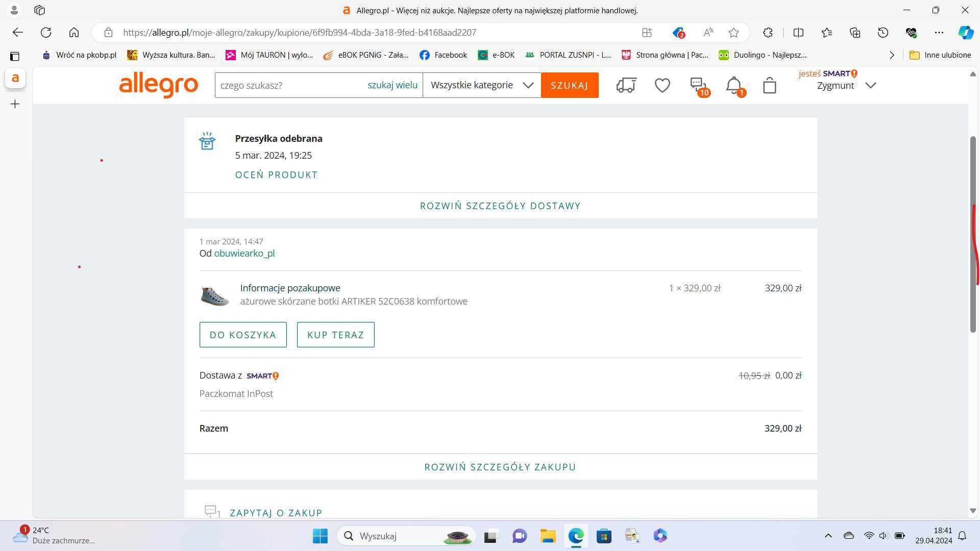Viewport: 980px width, 551px height.
Task: Click the Windows taskbar Wyszukaj box
Action: click(x=406, y=536)
